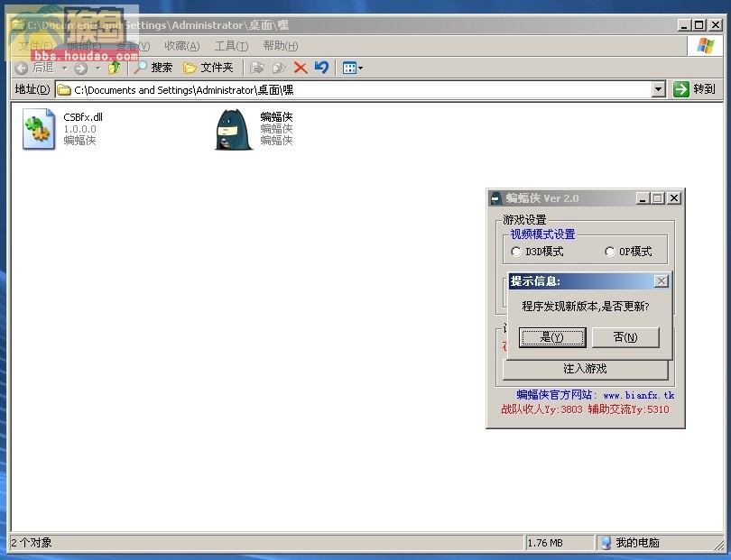Open the Help (帮助) menu
This screenshot has height=560, width=731.
pos(280,46)
